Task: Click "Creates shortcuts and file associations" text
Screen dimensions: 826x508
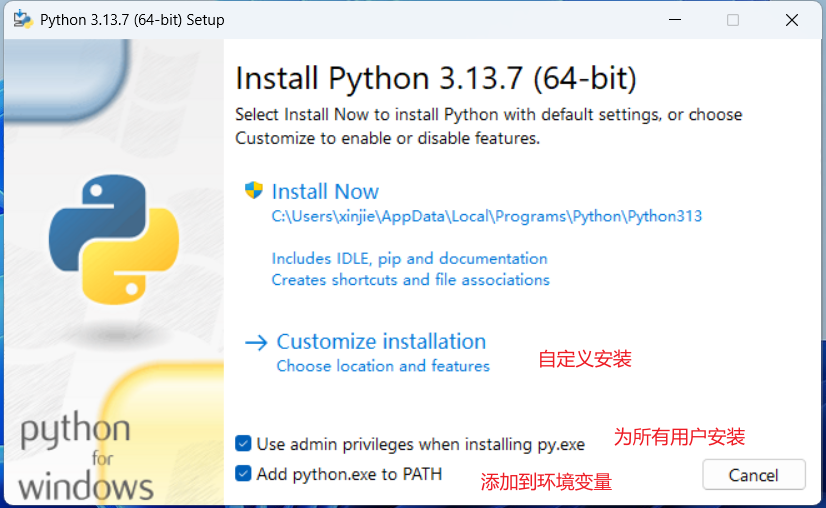Action: pyautogui.click(x=410, y=280)
